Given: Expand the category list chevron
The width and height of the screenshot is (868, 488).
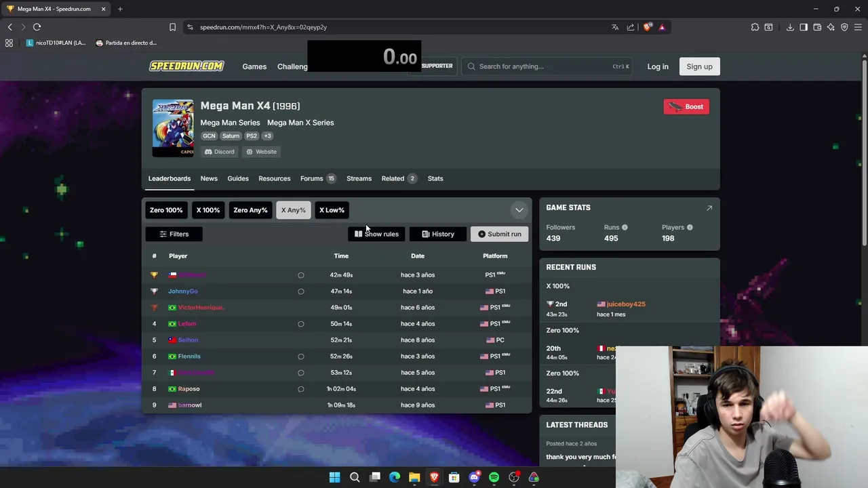Looking at the screenshot, I should pos(519,210).
